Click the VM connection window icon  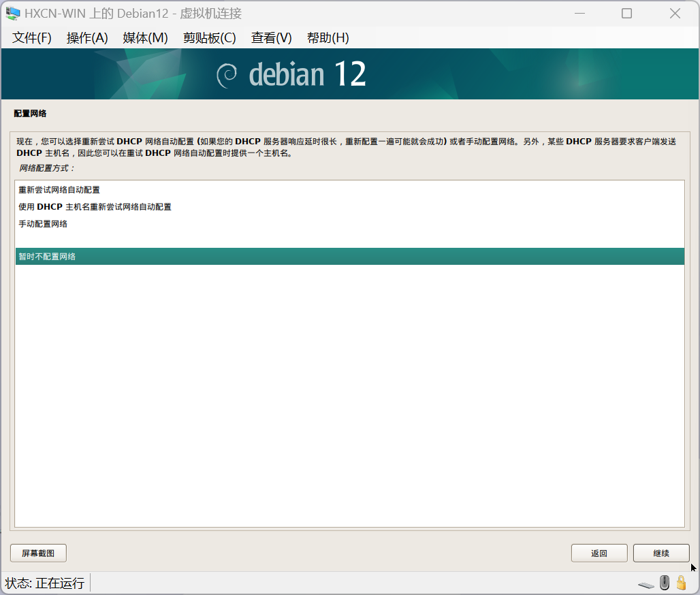[x=12, y=14]
